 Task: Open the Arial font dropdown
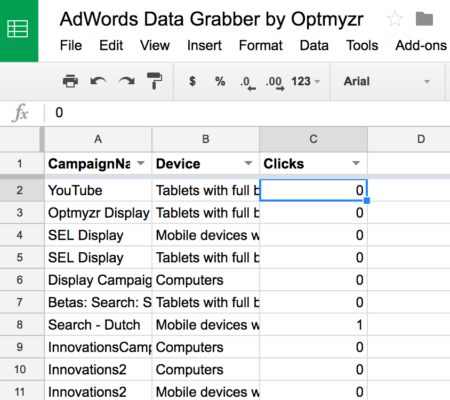pyautogui.click(x=387, y=81)
